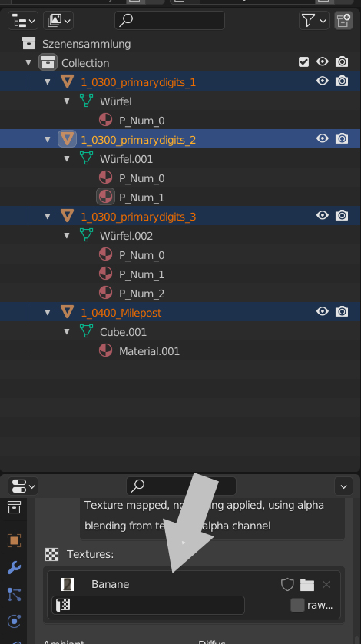361x644 pixels.
Task: Open the outliner filter funnel dropdown
Action: point(314,20)
